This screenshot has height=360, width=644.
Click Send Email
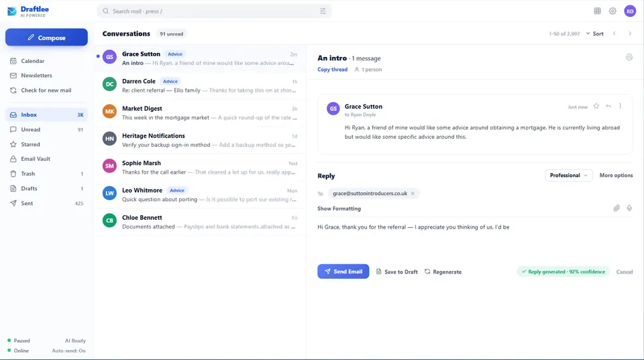point(343,272)
